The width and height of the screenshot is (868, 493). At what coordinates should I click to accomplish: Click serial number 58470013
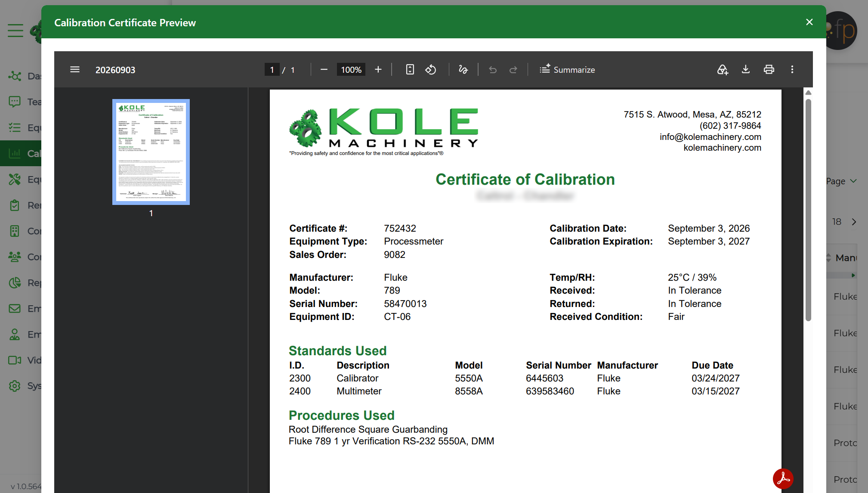tap(405, 304)
